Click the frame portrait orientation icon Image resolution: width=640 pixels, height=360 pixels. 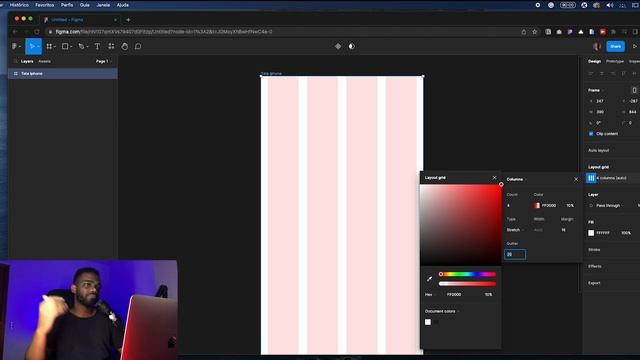tap(634, 90)
